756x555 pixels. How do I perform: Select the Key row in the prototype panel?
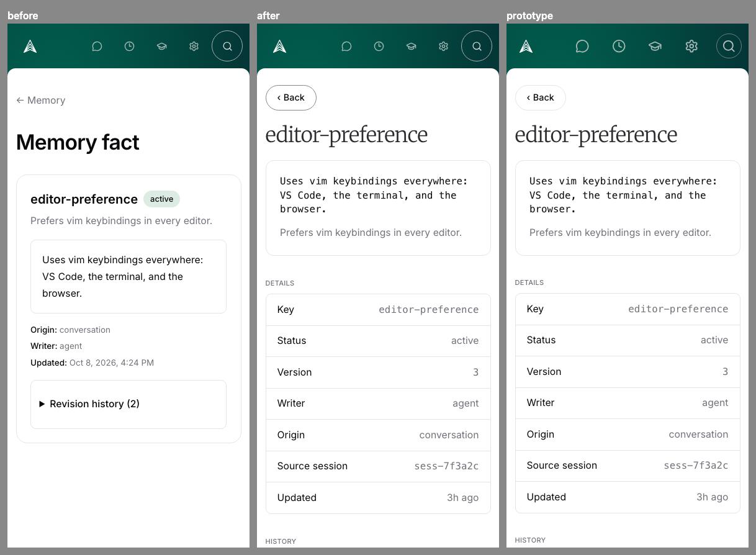(x=628, y=309)
